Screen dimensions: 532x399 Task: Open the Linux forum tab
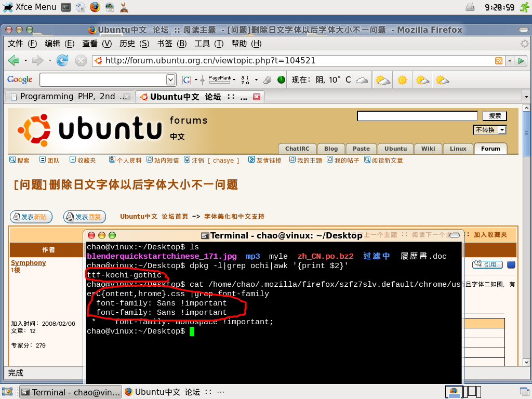click(x=458, y=149)
